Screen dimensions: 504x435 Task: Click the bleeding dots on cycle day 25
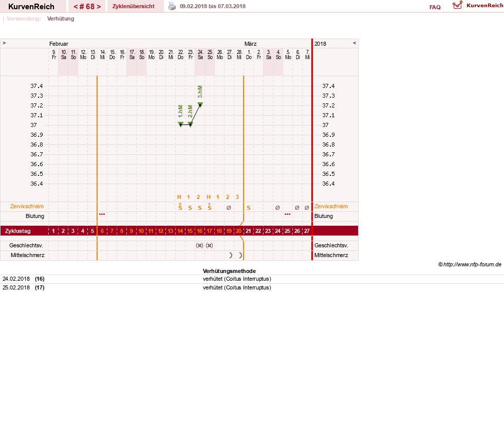[x=287, y=214]
